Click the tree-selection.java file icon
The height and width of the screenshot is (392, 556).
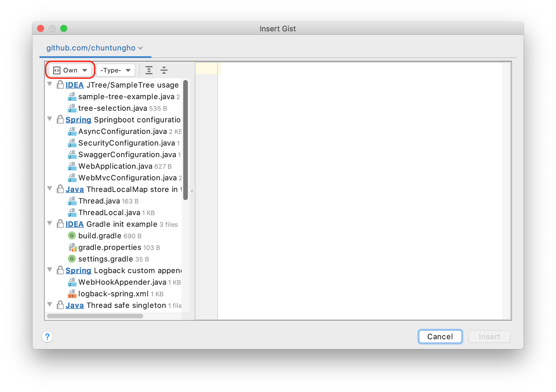click(72, 108)
